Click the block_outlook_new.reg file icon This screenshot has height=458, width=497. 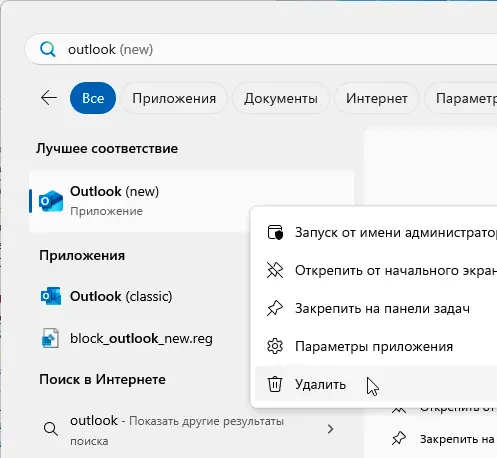tap(50, 338)
